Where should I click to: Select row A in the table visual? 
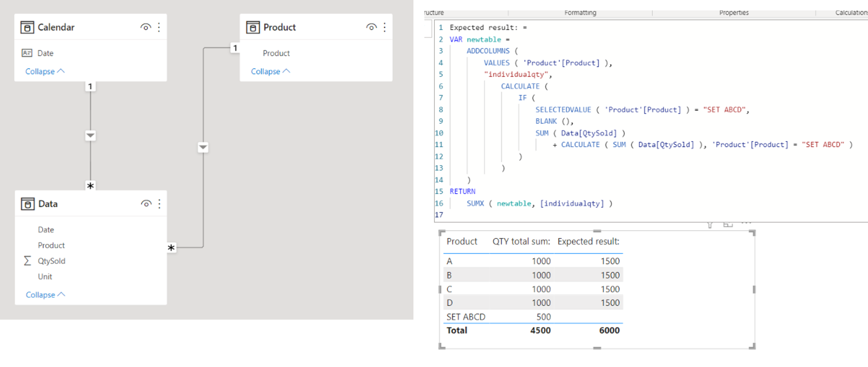coord(533,261)
